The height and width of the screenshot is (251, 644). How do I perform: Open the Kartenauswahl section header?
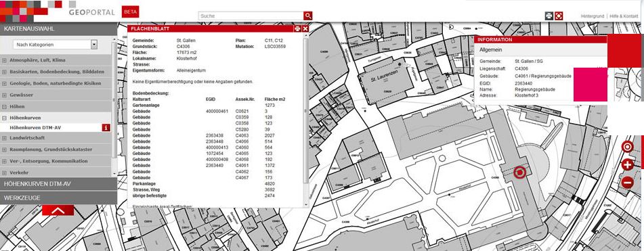(x=58, y=28)
